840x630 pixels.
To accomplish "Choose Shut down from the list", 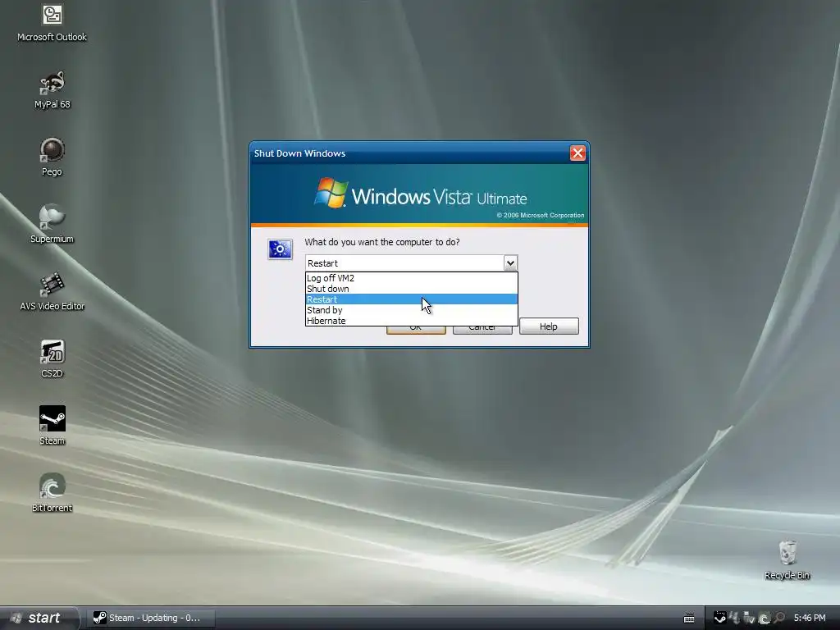I will [412, 289].
